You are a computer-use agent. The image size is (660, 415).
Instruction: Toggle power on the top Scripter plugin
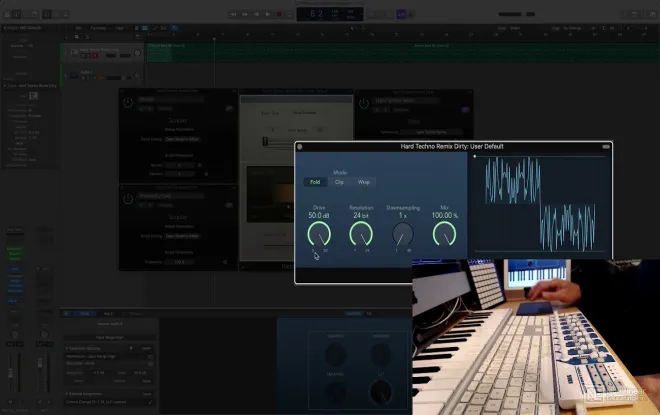[x=128, y=102]
